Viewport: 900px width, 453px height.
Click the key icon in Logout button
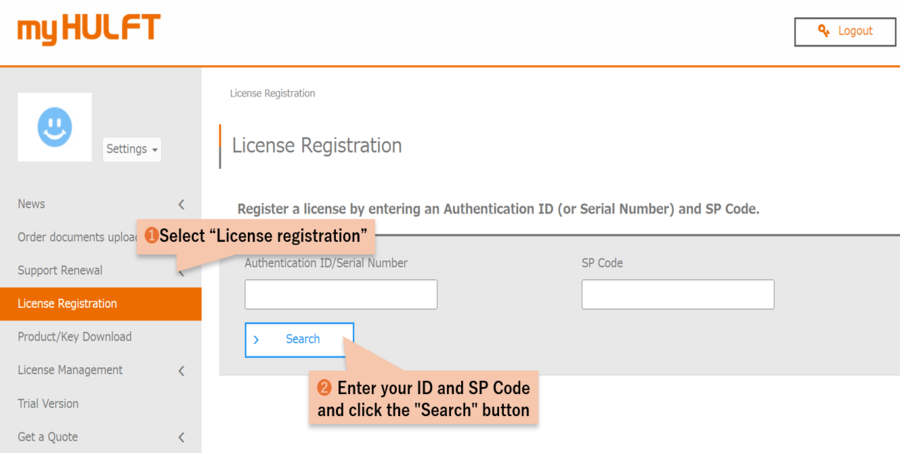[824, 31]
